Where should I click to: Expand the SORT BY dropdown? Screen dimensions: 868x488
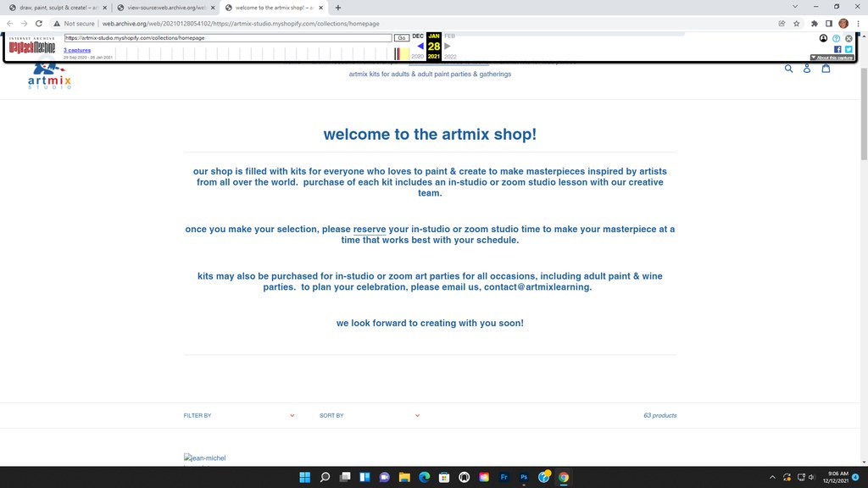[x=370, y=415]
